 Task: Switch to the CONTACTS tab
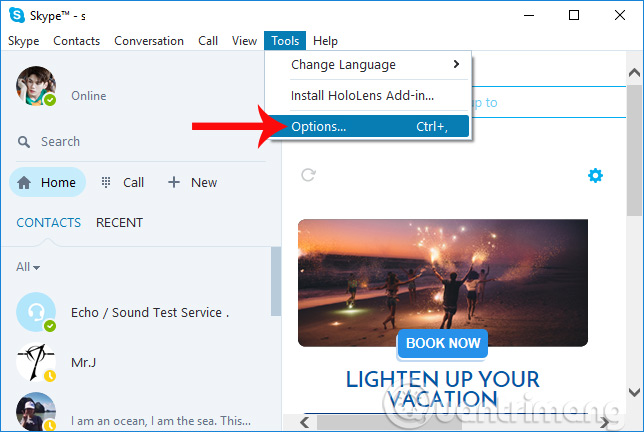click(49, 223)
